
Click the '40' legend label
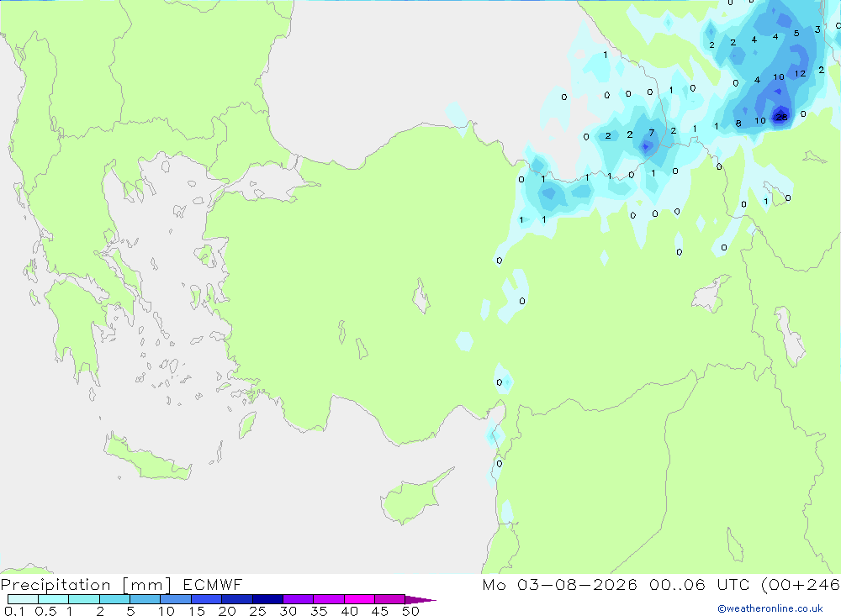click(x=349, y=611)
